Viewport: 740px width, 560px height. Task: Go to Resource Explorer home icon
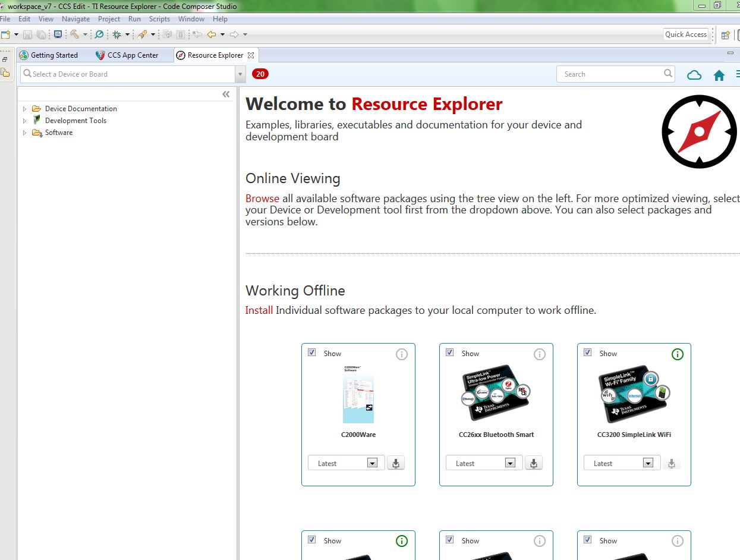719,75
